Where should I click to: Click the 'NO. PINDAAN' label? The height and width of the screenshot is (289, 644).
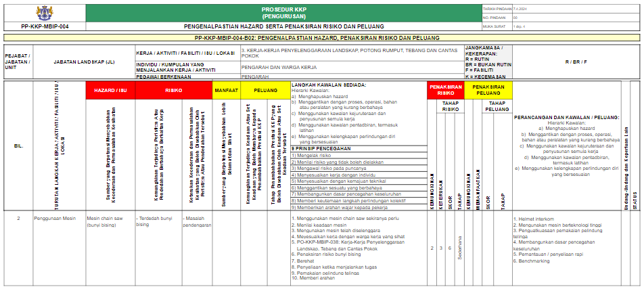click(493, 18)
